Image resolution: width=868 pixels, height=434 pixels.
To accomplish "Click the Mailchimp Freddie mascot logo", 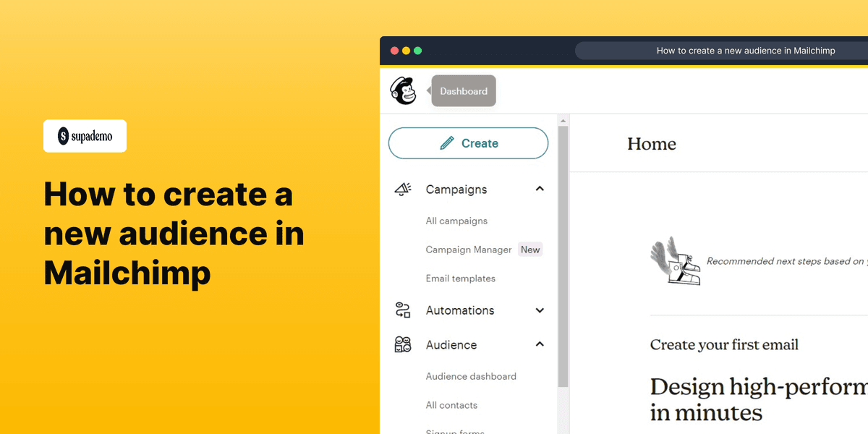I will click(x=404, y=90).
